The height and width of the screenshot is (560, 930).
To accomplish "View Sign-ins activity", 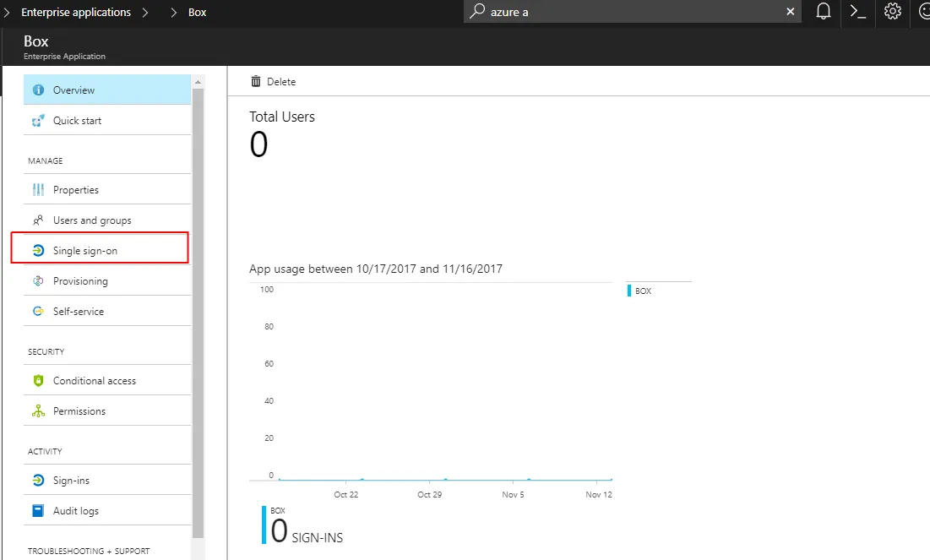I will tap(107, 481).
